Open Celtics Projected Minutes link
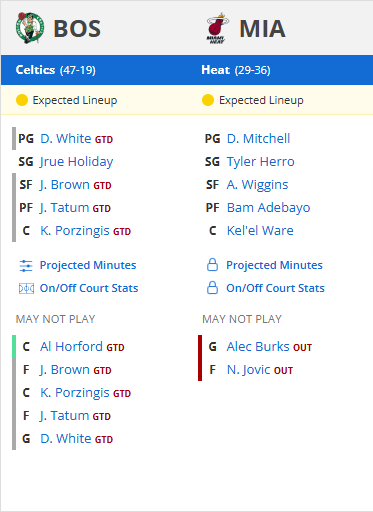This screenshot has height=512, width=373. point(88,265)
